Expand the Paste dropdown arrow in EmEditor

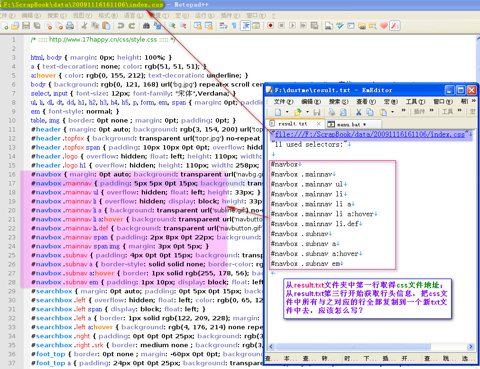coord(392,112)
